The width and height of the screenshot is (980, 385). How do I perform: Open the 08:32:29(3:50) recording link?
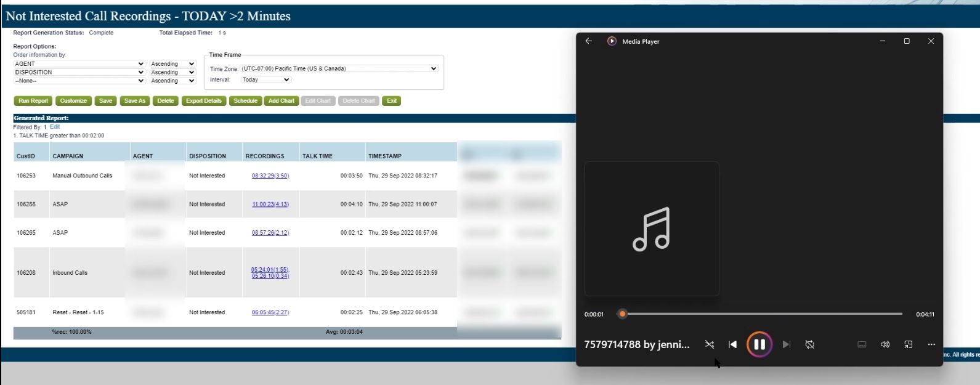click(x=270, y=176)
